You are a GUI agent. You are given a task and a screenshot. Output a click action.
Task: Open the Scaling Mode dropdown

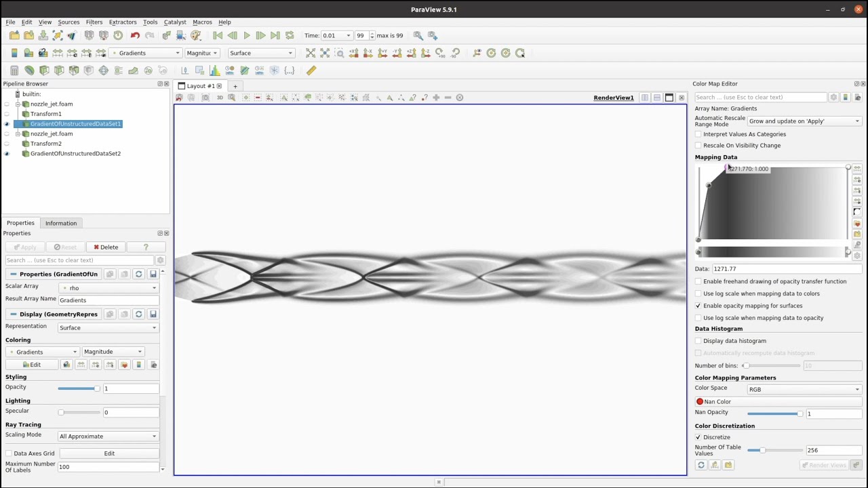[x=108, y=436]
